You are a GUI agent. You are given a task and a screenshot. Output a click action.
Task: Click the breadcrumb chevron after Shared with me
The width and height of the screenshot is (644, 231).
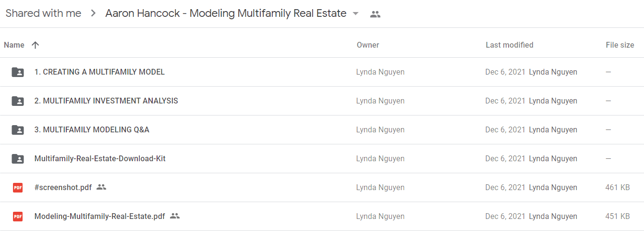pos(93,13)
